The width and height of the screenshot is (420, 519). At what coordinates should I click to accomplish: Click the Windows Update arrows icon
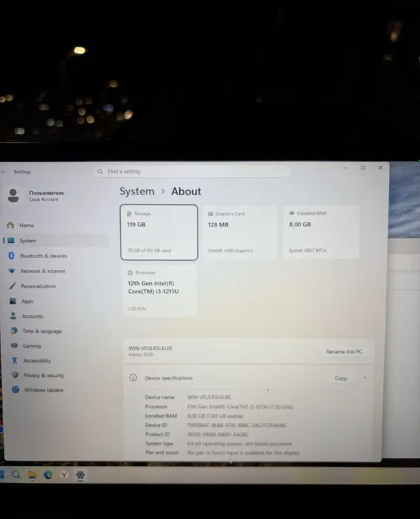tap(15, 389)
